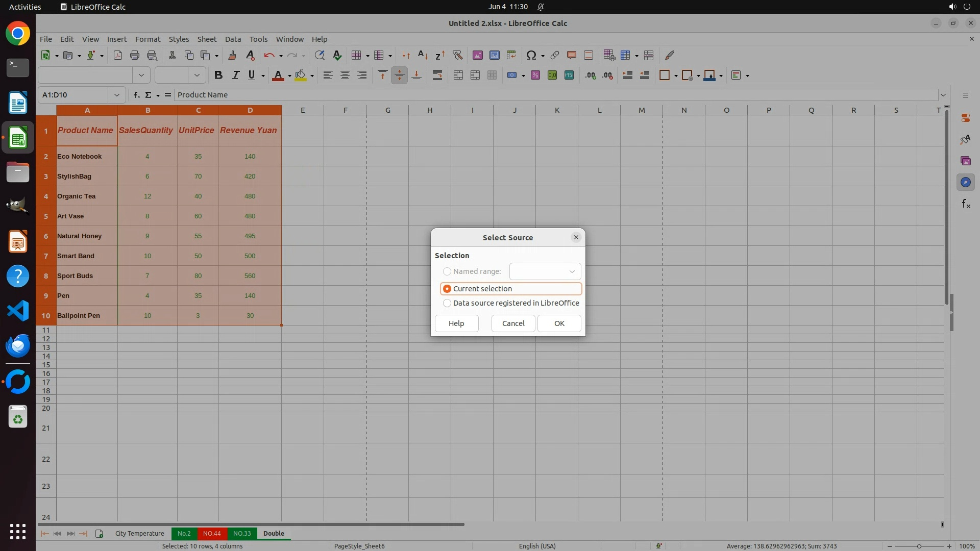Switch to the City Temperature sheet tab

(139, 534)
